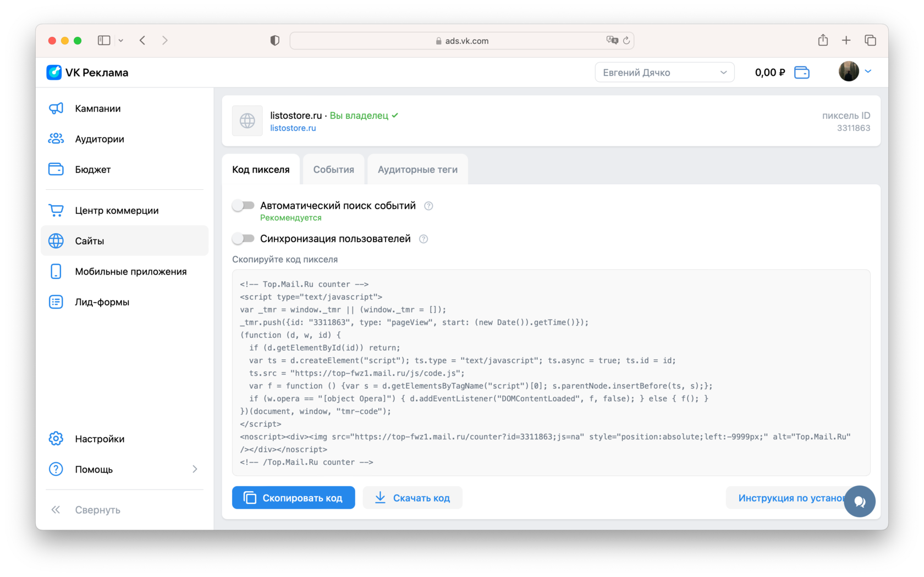Open Центр коммерции cart icon
The height and width of the screenshot is (577, 924).
(56, 210)
